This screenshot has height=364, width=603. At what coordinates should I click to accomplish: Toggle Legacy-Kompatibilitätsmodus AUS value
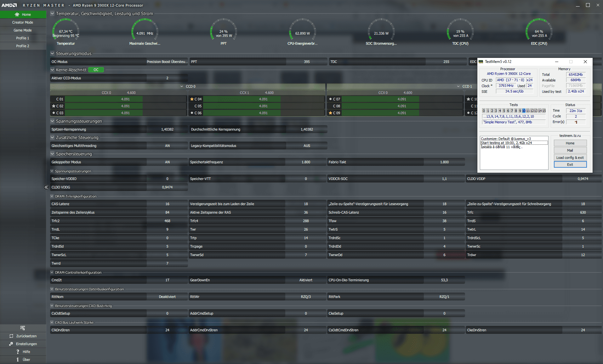(307, 146)
